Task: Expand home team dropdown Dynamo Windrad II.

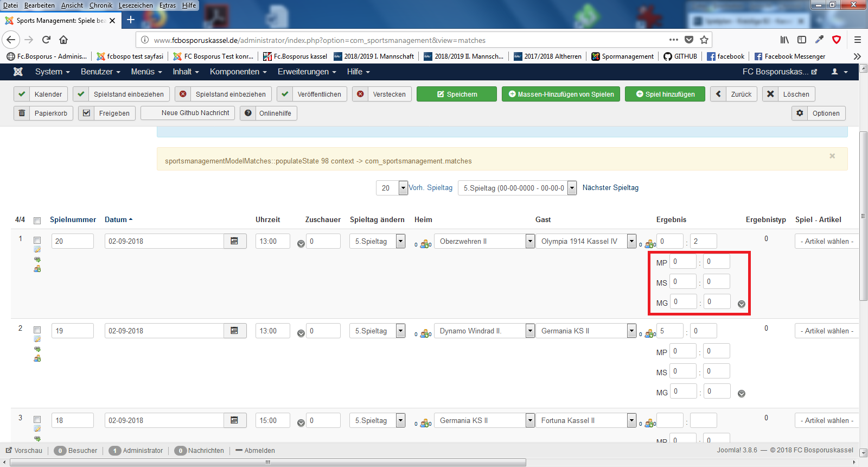Action: coord(530,331)
